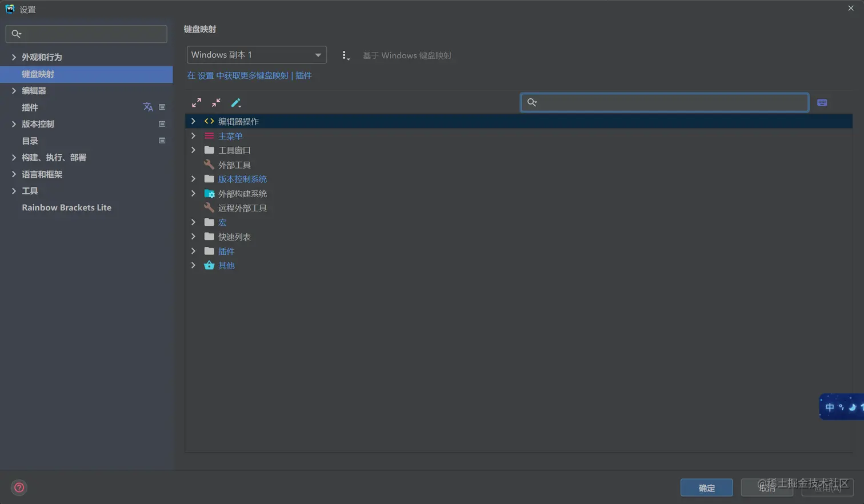Click the pencil edit shortcut icon
The image size is (864, 504).
[x=236, y=103]
